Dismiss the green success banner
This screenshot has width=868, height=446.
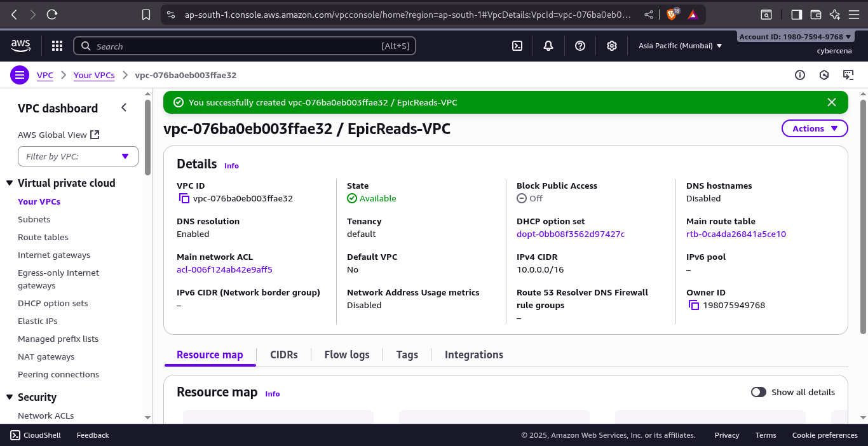tap(832, 102)
